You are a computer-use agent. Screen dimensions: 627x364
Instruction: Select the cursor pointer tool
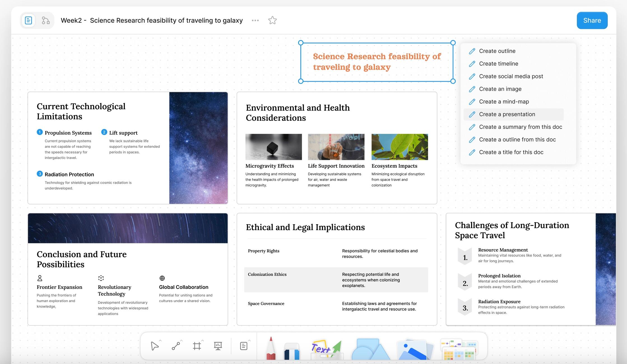click(x=154, y=346)
